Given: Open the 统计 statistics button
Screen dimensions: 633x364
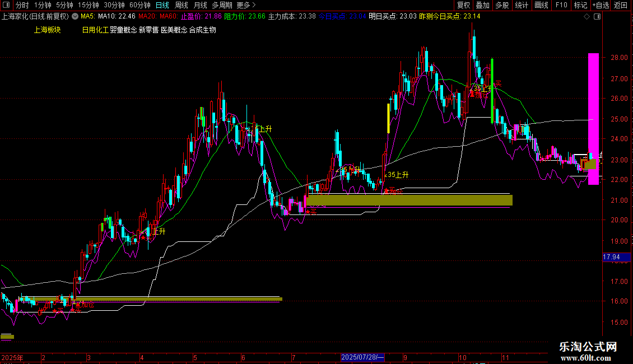Looking at the screenshot, I should tap(522, 5).
